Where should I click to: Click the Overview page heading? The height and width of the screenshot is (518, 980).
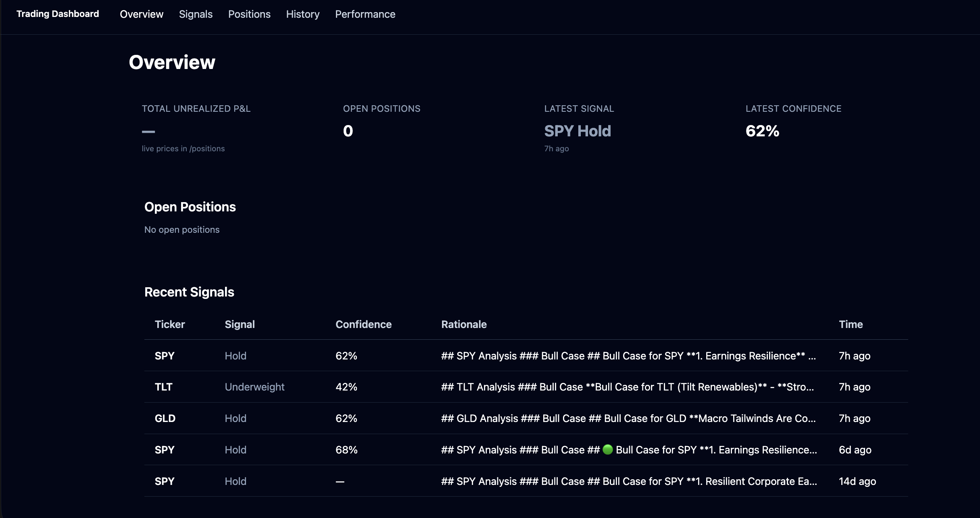point(172,62)
